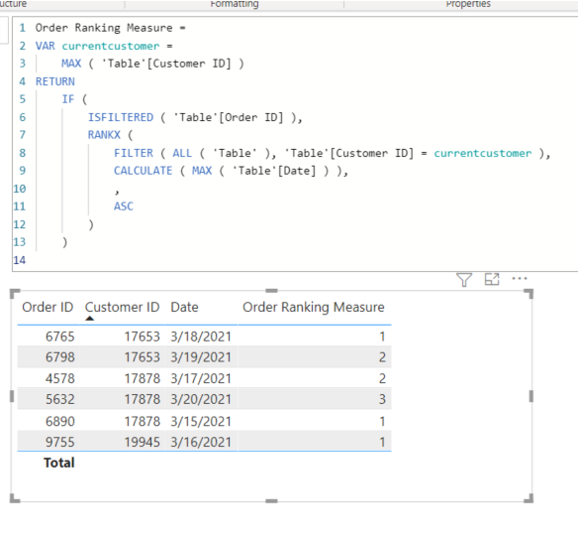Click the visual's bottom-right resize handle
The height and width of the screenshot is (551, 578).
529,498
